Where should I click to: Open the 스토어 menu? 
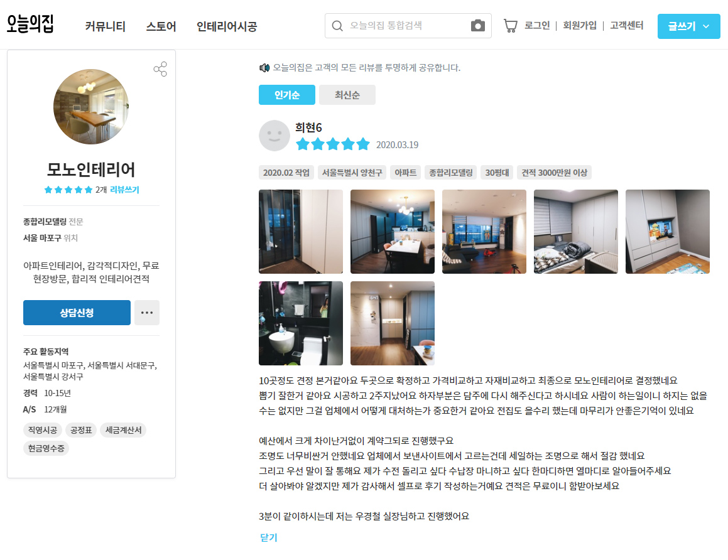pos(161,26)
